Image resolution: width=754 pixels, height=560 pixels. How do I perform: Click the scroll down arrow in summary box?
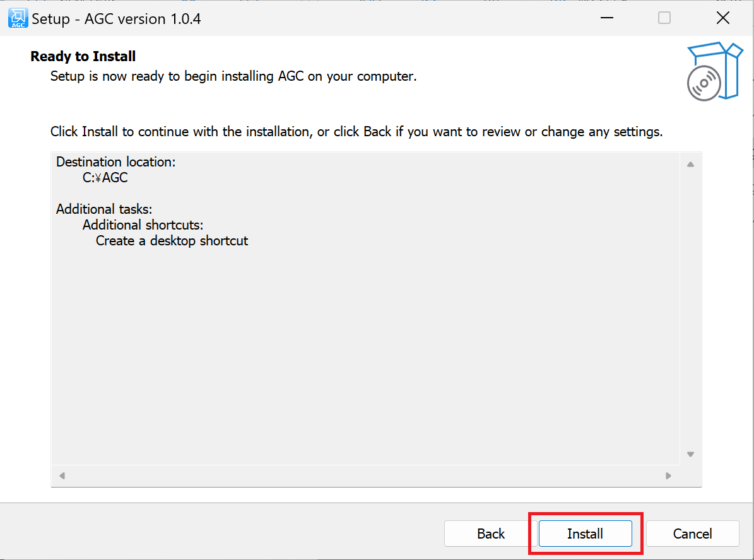click(x=690, y=454)
